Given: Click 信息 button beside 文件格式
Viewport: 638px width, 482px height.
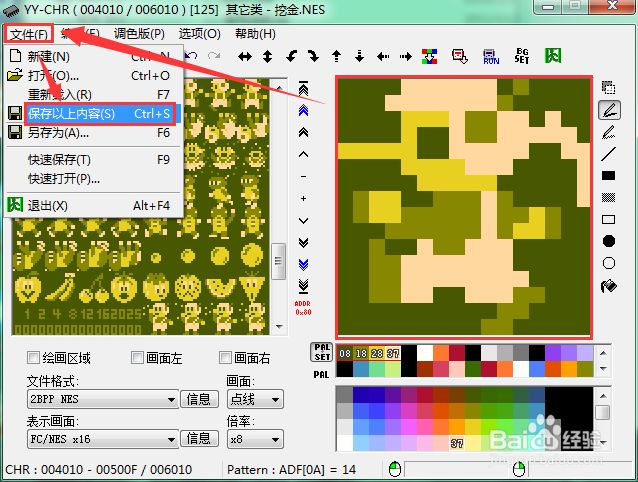Looking at the screenshot, I should [x=199, y=399].
